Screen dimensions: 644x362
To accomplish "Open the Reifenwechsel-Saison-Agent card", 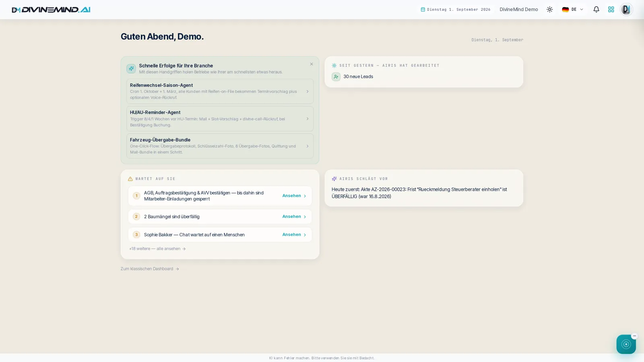I will tap(220, 91).
